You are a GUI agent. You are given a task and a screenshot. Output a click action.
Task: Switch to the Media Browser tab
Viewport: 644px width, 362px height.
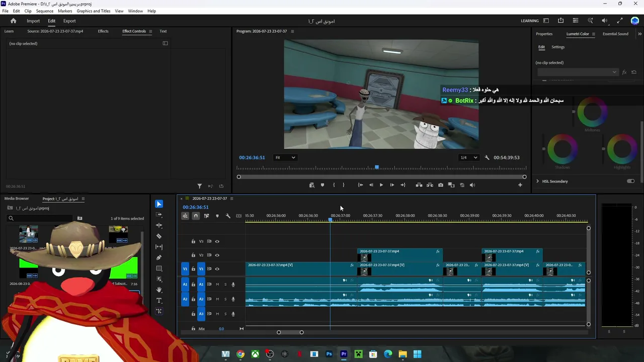[x=17, y=199]
